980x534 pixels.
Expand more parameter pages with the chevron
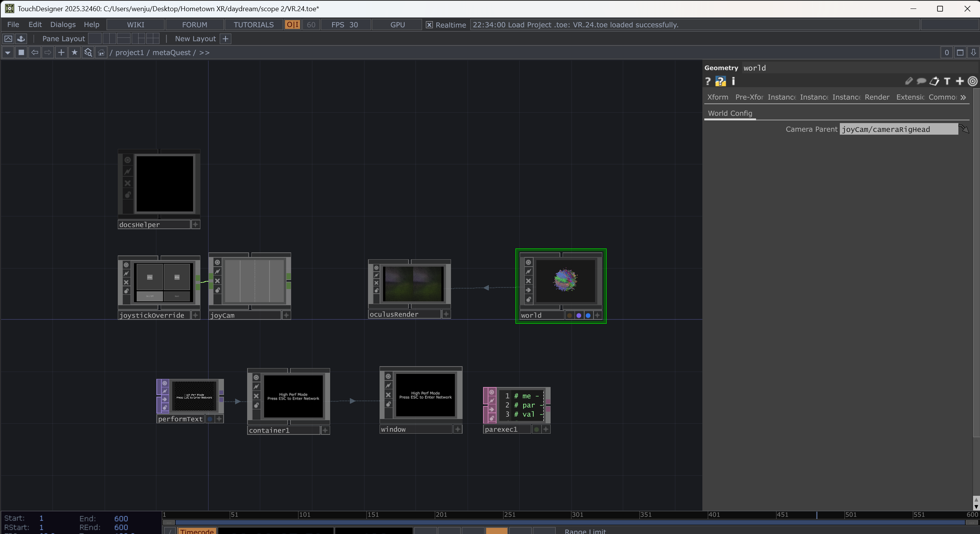pos(963,97)
